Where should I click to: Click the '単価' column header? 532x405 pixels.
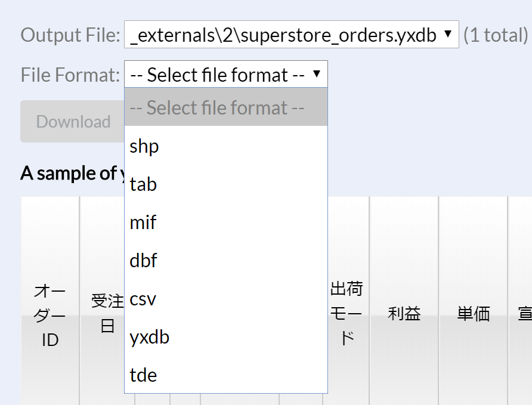click(472, 314)
